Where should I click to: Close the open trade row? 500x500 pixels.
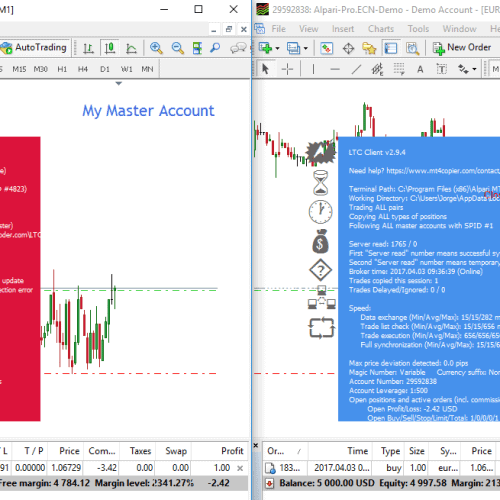240,468
